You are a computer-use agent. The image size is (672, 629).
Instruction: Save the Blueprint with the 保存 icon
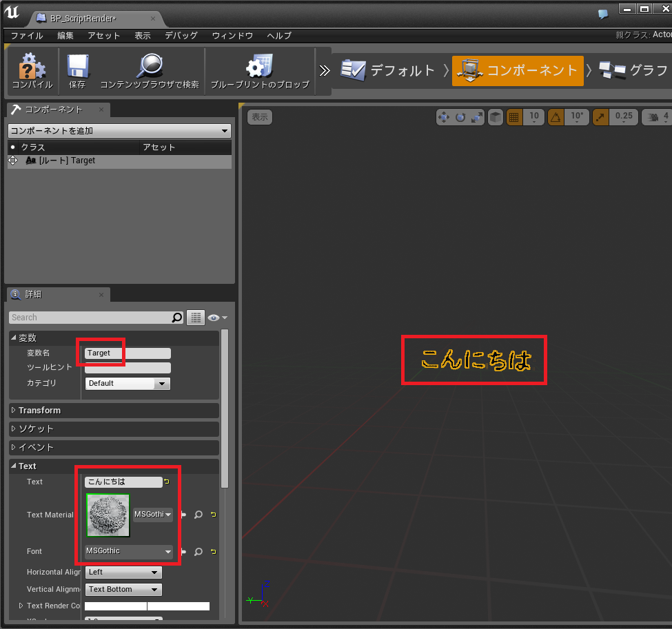coord(77,69)
